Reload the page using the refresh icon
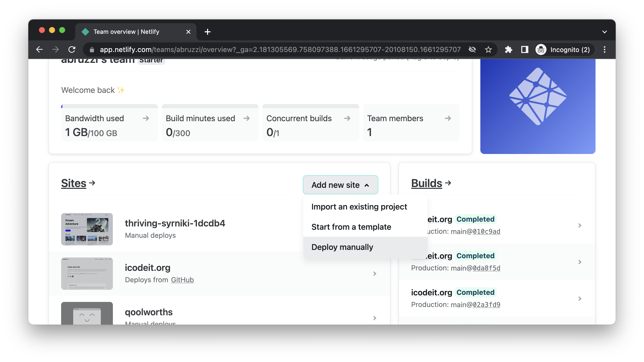The height and width of the screenshot is (362, 644). 72,49
